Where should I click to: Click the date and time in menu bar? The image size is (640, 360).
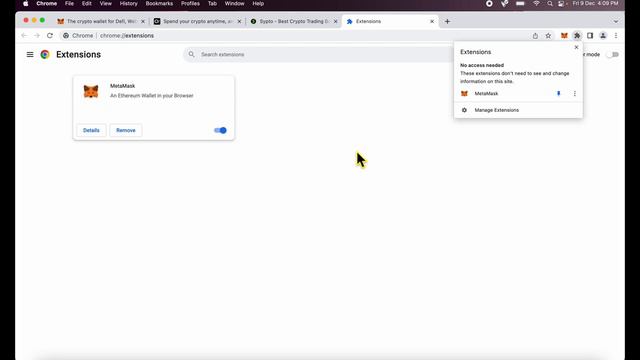point(595,4)
